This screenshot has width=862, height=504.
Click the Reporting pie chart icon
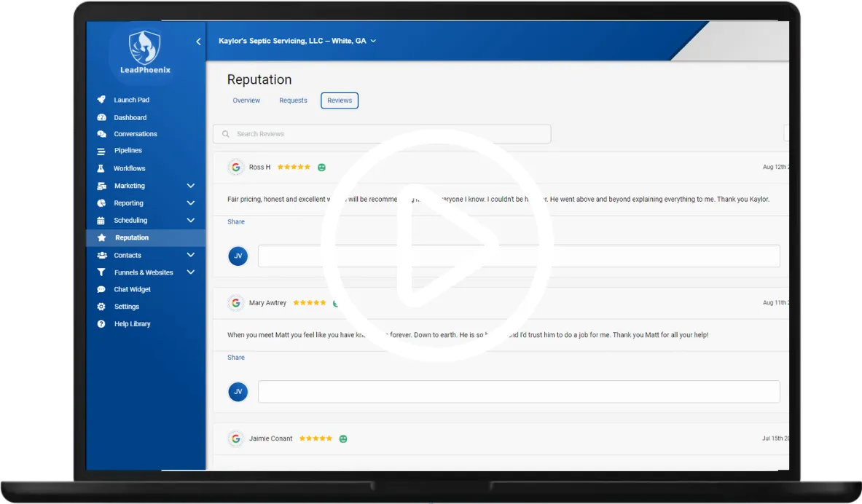[x=101, y=202]
